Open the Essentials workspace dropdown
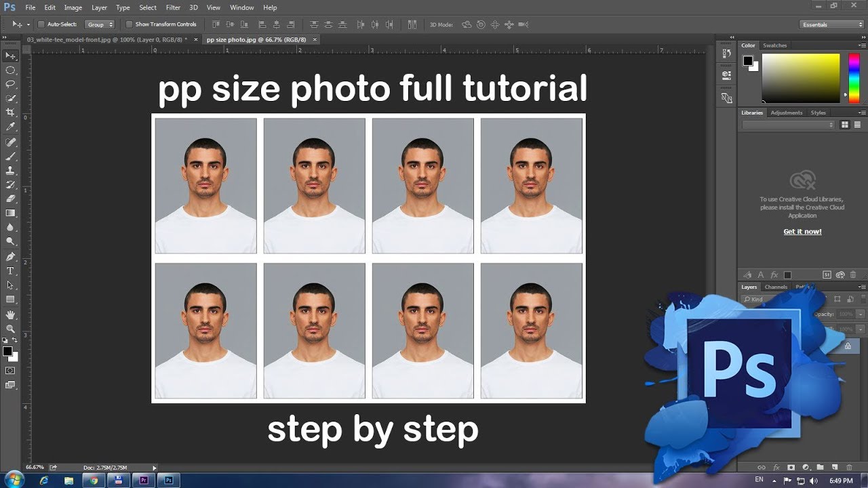This screenshot has height=488, width=868. coord(831,24)
